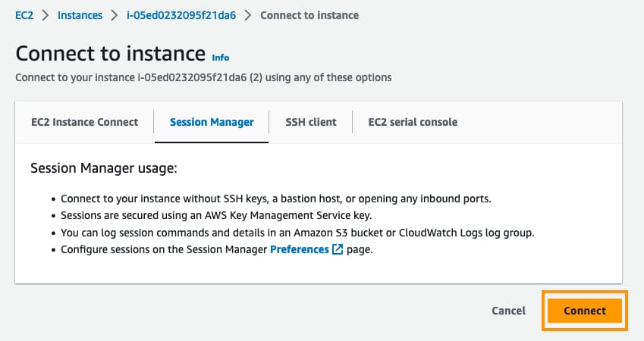
Task: Click the Info link beside the title
Action: 220,58
